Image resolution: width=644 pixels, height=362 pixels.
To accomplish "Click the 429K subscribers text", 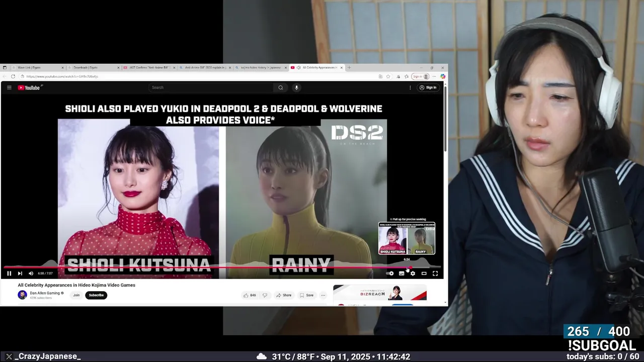I will [41, 298].
